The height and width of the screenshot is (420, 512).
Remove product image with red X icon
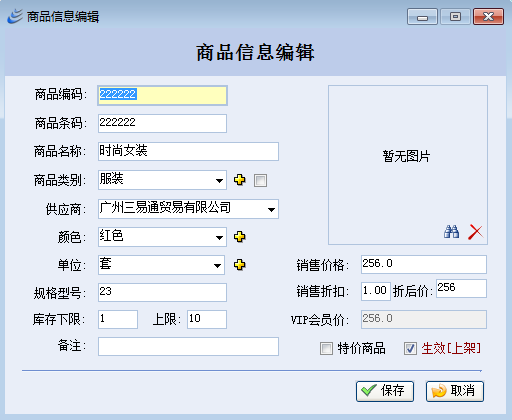pos(475,232)
